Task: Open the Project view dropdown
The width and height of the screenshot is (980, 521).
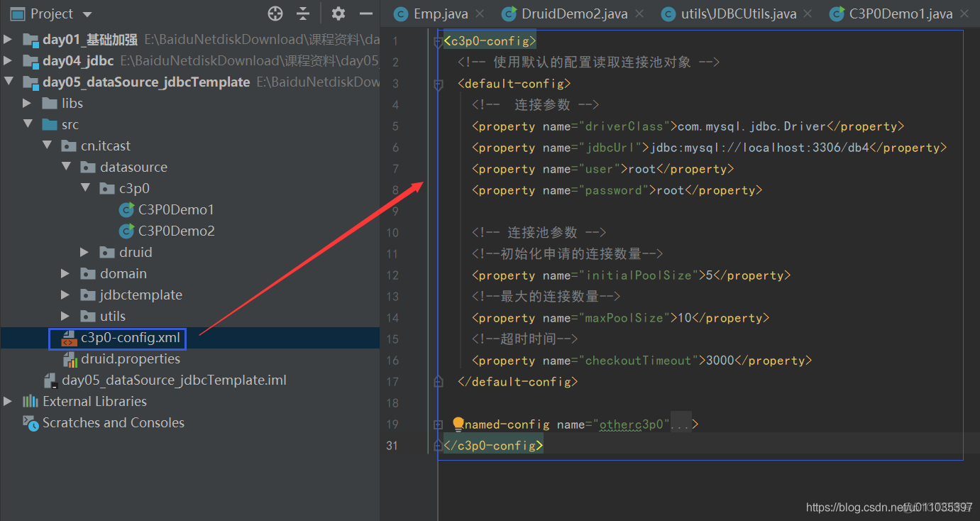Action: point(87,14)
